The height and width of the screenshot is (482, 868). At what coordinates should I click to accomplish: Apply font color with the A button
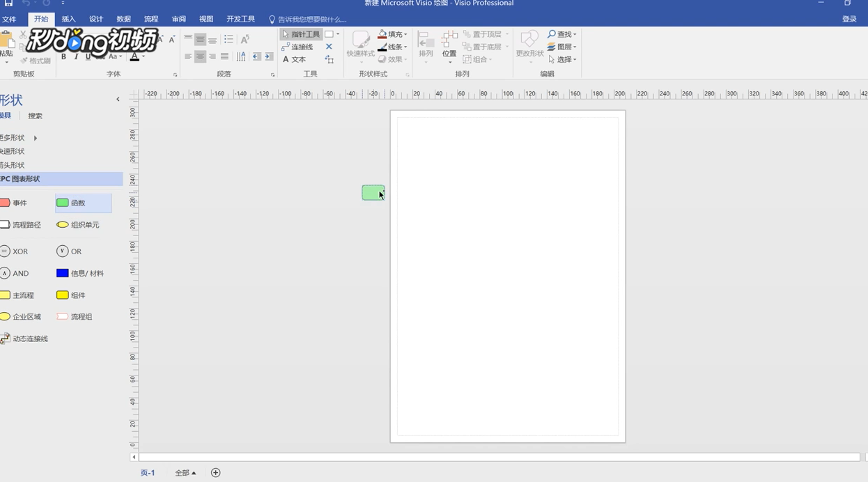point(134,56)
